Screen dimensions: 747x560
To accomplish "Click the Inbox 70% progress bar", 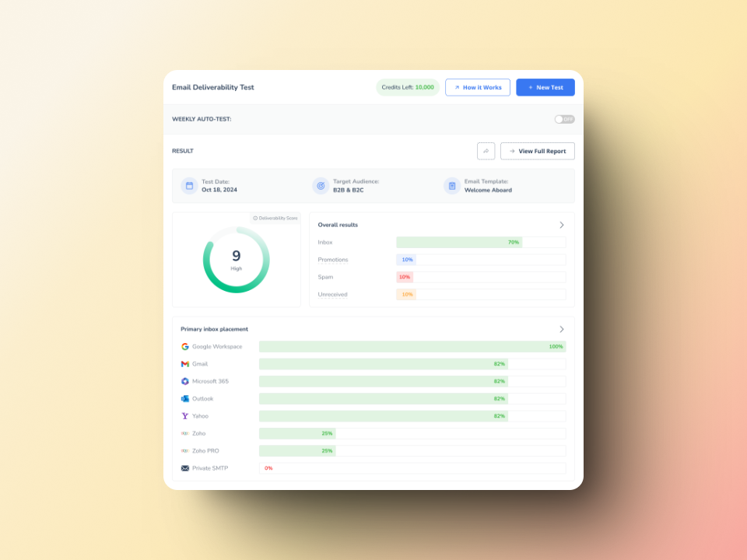I will pos(459,242).
